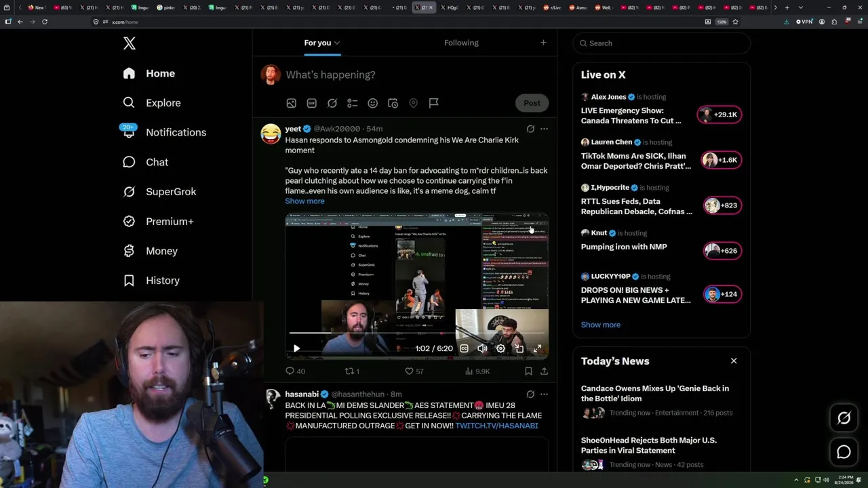Open Money in the sidebar
This screenshot has width=868, height=488.
151,251
